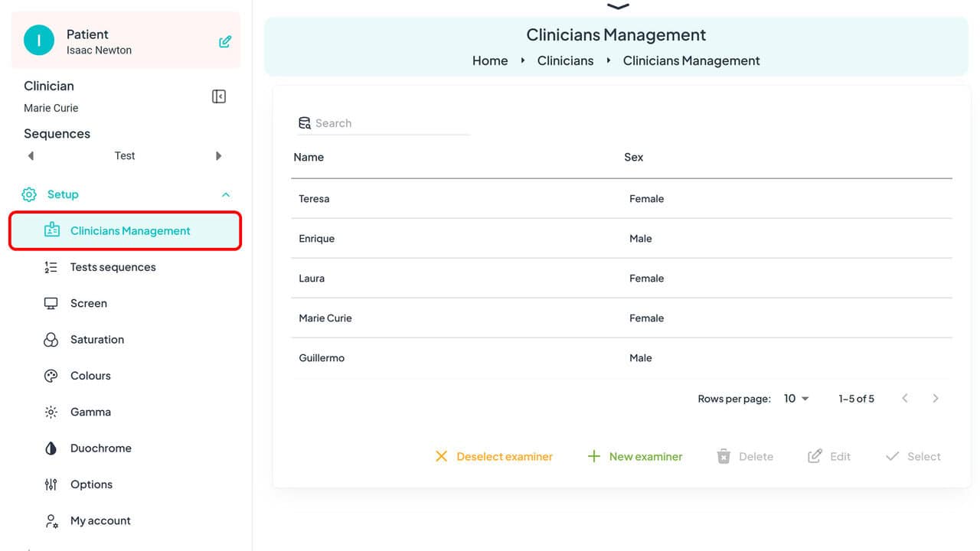The height and width of the screenshot is (551, 980).
Task: Open My account person icon
Action: pyautogui.click(x=51, y=520)
